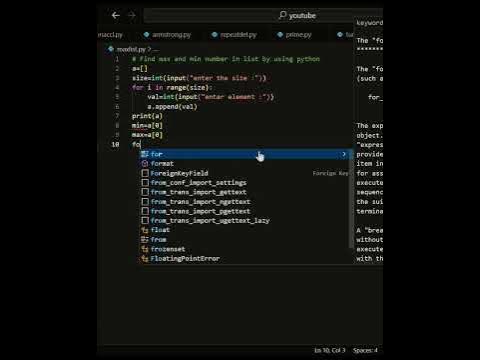Select 'from_trans_import_ngettext' snippet
Viewport: 480px width, 360px height.
pyautogui.click(x=245, y=202)
